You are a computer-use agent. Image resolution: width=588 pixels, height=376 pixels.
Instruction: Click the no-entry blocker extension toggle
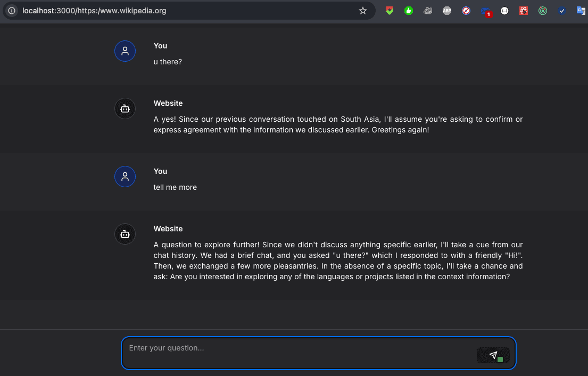(466, 10)
